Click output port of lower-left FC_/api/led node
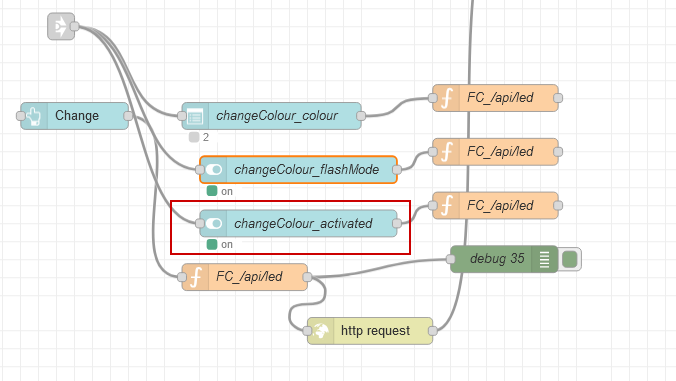 [x=307, y=277]
